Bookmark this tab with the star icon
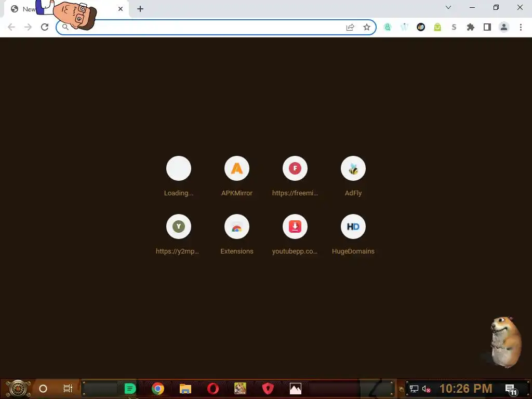The image size is (532, 399). pyautogui.click(x=367, y=27)
